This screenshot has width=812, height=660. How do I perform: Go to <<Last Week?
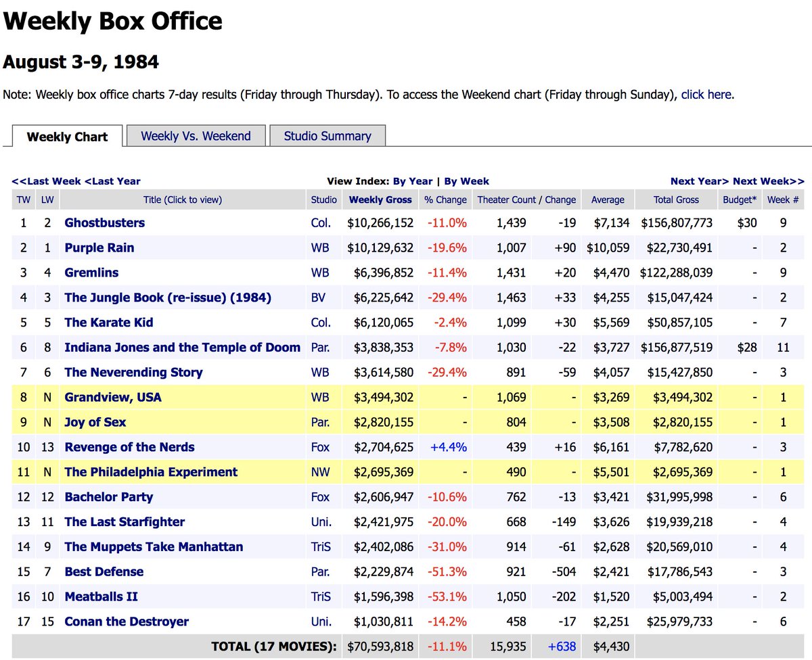(47, 181)
